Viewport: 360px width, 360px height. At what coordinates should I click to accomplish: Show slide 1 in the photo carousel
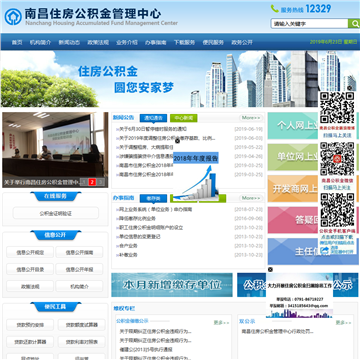84,182
